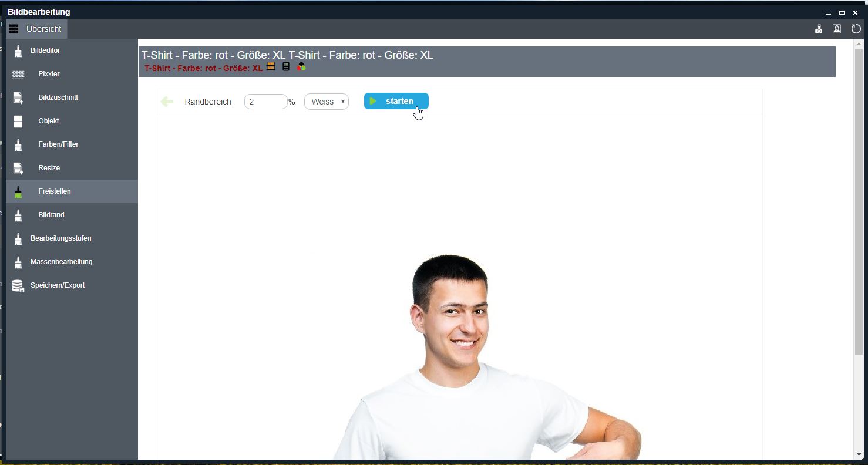Click the orange filmstrip icon in header
Screen dimensions: 868x465
[271, 67]
